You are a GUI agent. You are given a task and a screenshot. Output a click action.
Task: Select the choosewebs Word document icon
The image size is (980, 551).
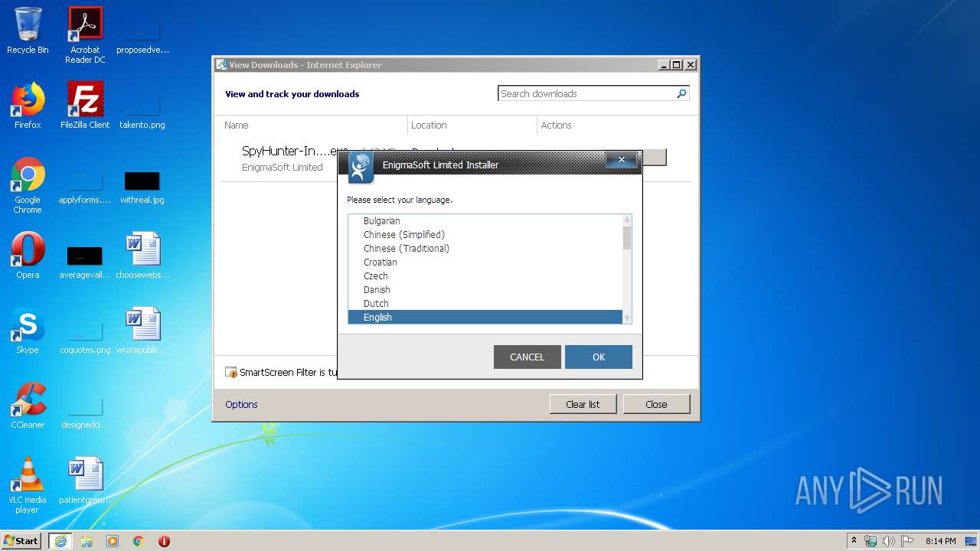point(142,256)
